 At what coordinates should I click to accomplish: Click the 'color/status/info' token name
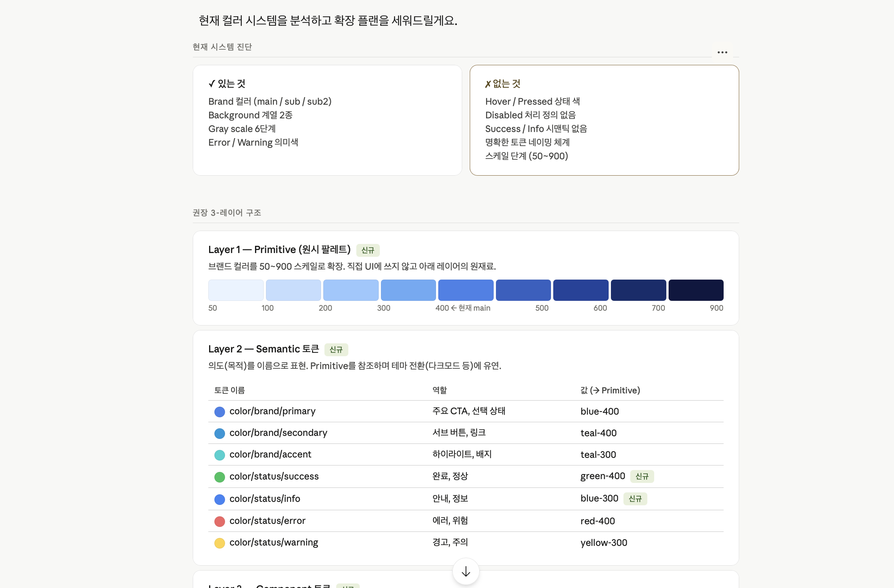(265, 499)
